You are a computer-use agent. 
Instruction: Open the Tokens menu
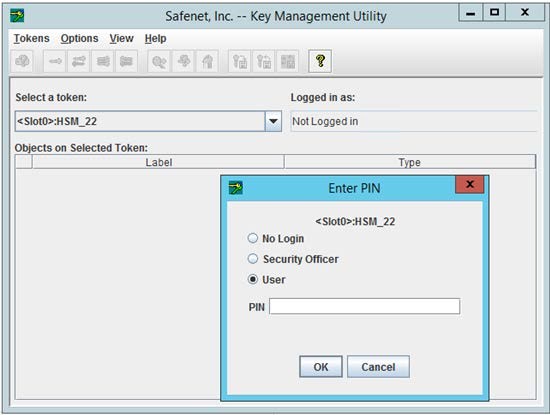(x=31, y=38)
